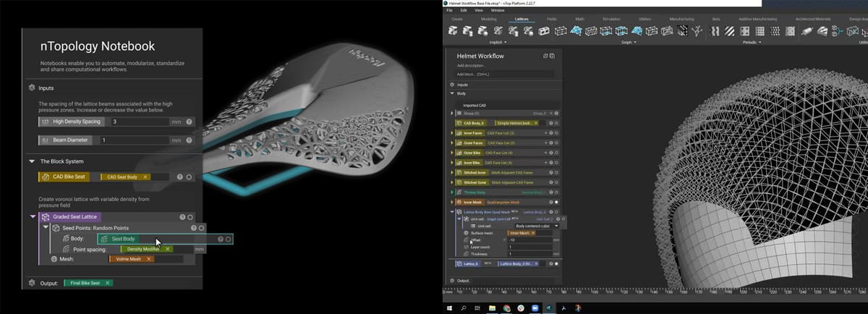This screenshot has height=314, width=868.
Task: Click the seventh implicit cell icon before Graph group
Action: [544, 31]
